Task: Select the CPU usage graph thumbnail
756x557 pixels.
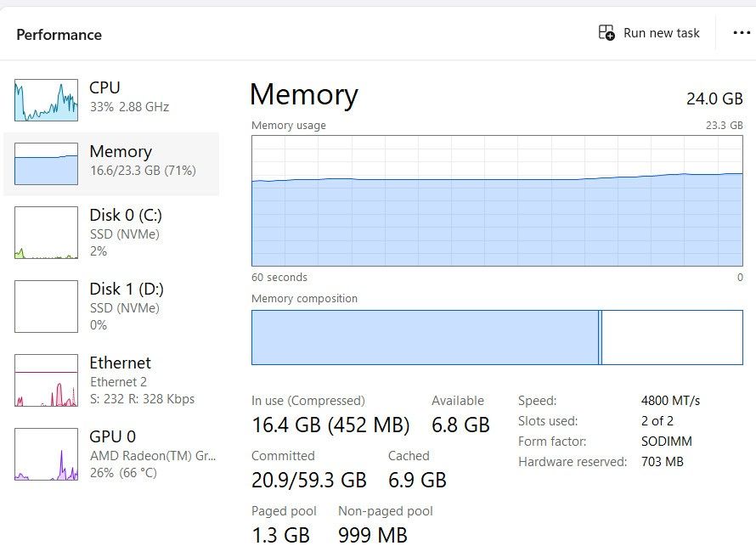Action: tap(46, 100)
